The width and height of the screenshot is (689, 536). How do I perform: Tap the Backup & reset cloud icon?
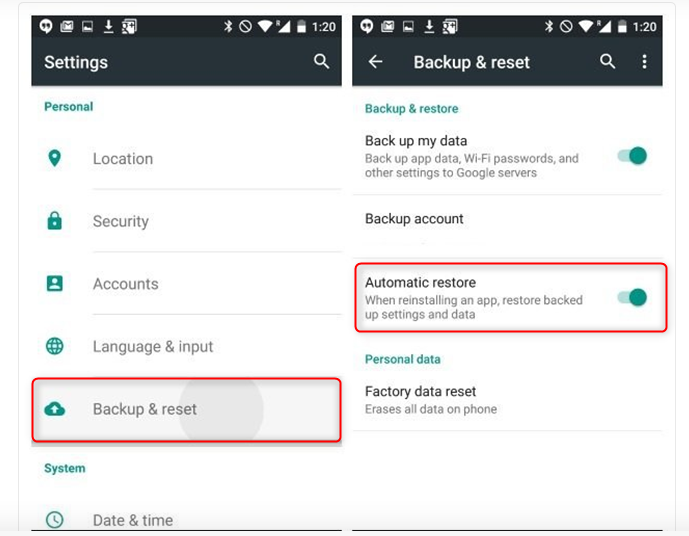[x=54, y=409]
